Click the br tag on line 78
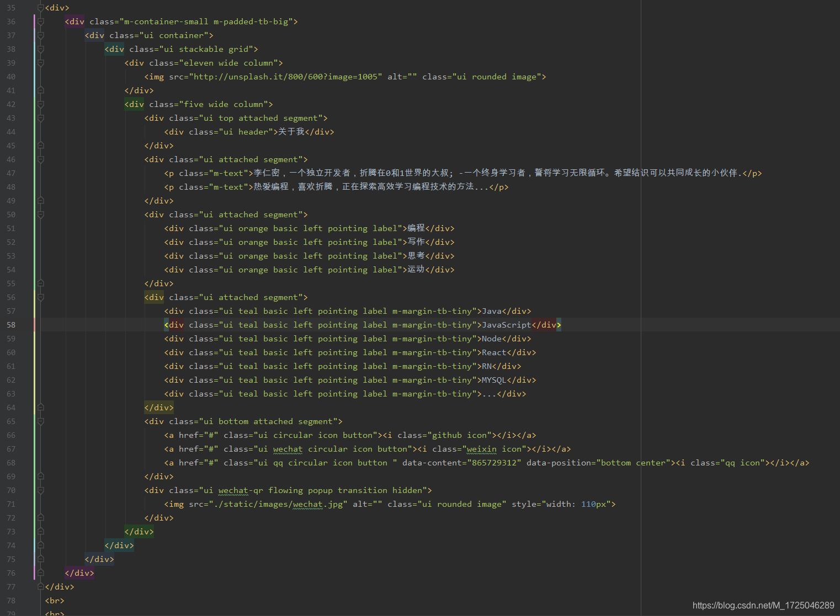Screen dimensions: 840x616 click(x=55, y=601)
